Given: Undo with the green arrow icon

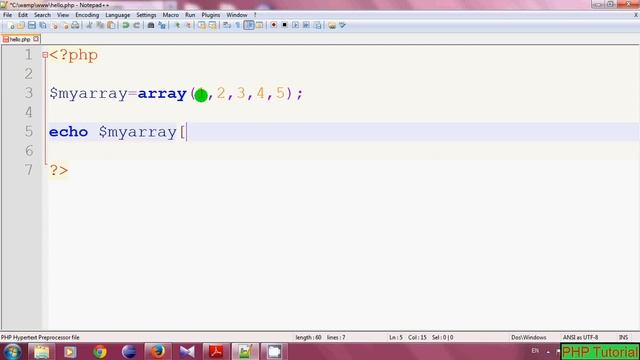Looking at the screenshot, I should point(126,25).
